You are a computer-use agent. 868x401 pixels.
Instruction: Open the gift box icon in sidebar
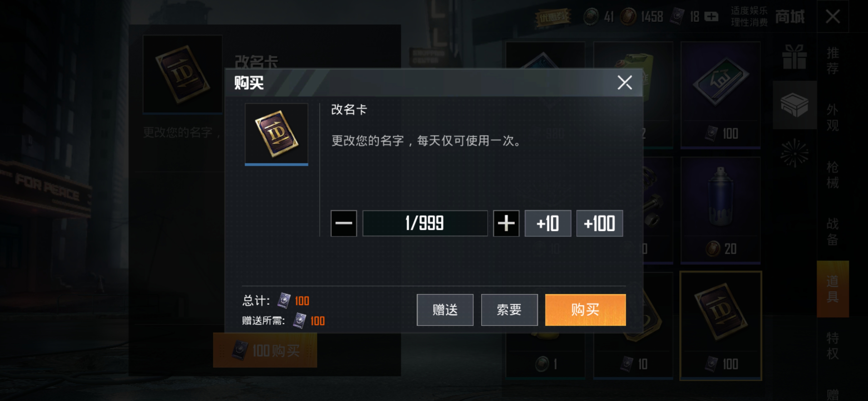pos(794,57)
